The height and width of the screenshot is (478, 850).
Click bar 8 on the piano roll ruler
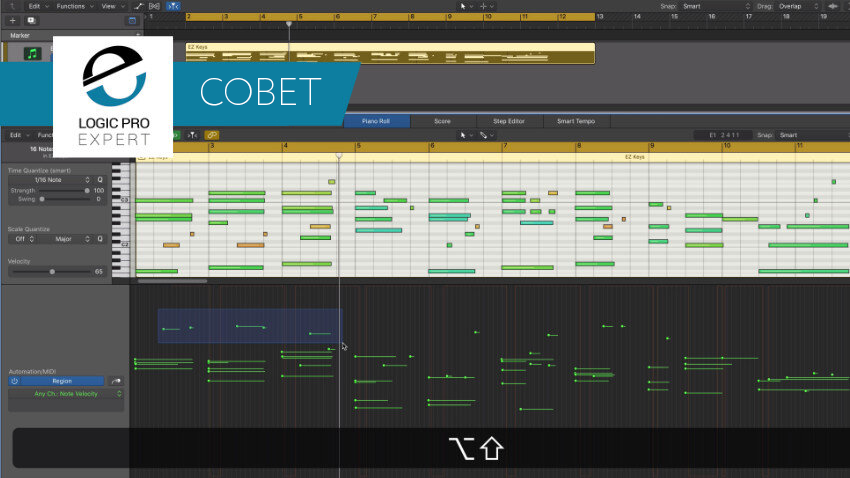click(579, 146)
